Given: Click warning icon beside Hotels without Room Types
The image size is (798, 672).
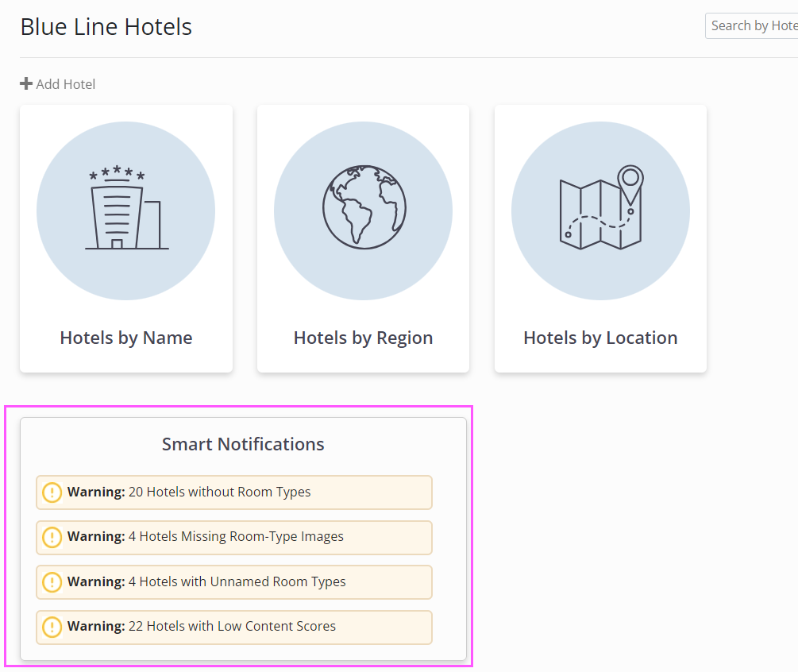Looking at the screenshot, I should (x=52, y=492).
